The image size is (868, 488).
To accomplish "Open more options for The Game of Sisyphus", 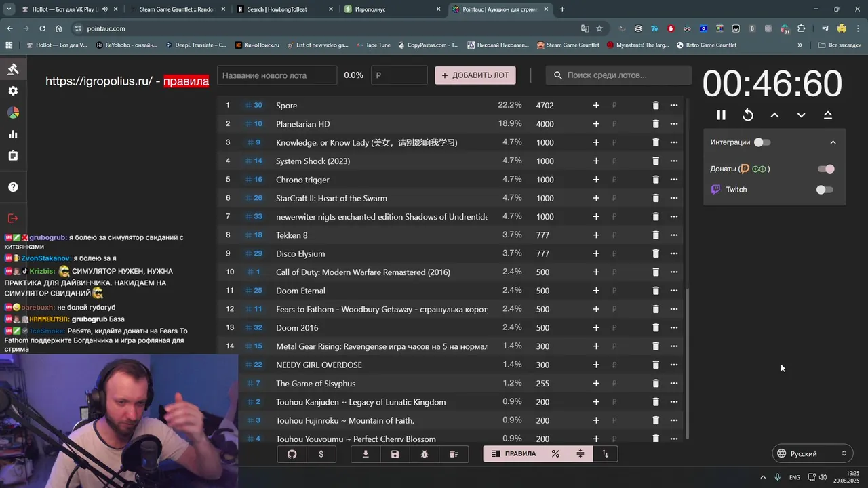I will tap(674, 384).
